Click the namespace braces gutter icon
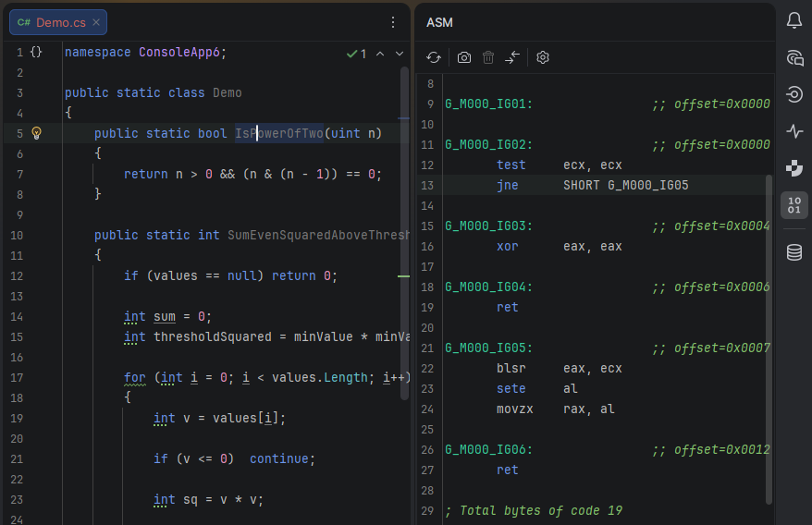Image resolution: width=812 pixels, height=525 pixels. pyautogui.click(x=36, y=52)
